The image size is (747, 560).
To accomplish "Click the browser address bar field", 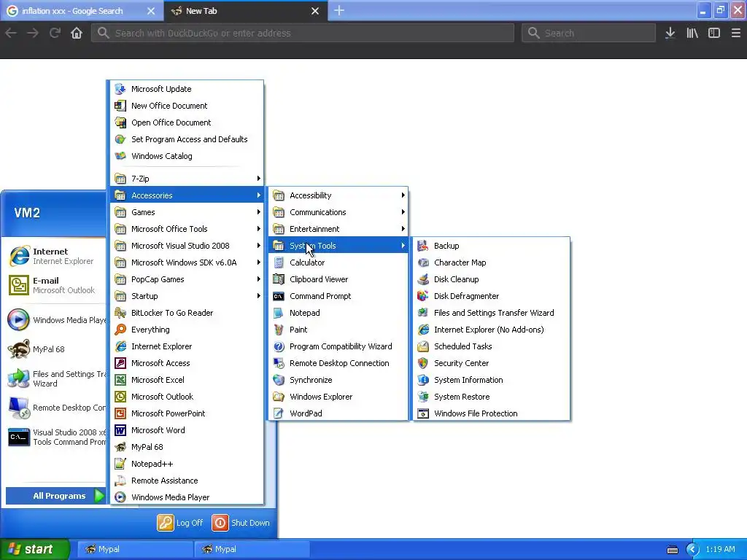I will click(303, 33).
